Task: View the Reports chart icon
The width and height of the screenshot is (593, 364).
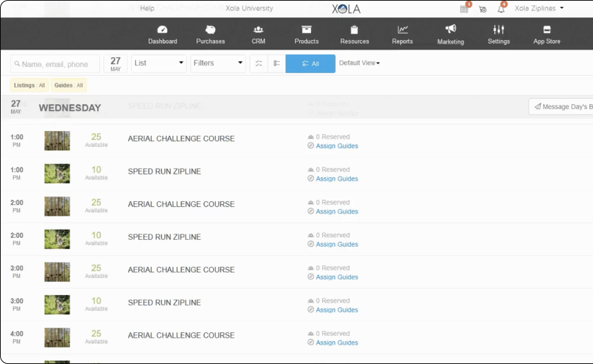Action: point(403,30)
